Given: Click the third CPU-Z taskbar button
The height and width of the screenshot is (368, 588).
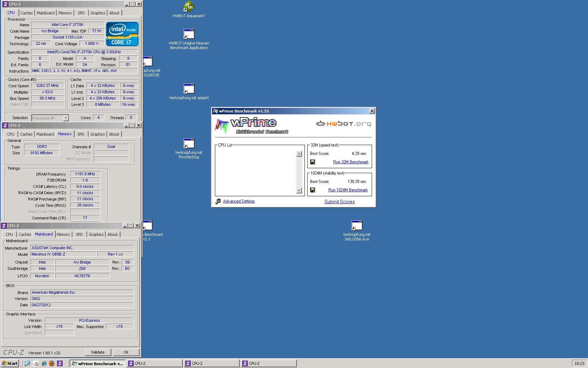Looking at the screenshot, I should pos(268,363).
